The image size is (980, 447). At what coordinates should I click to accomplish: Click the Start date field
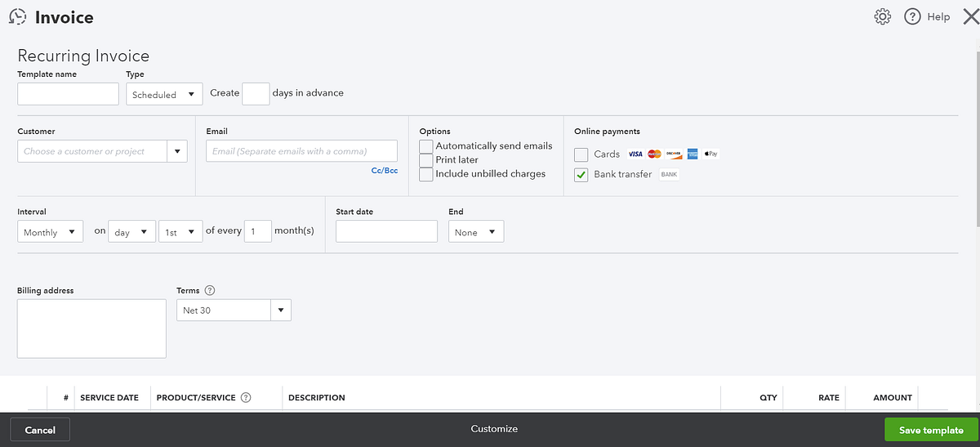[x=386, y=232]
